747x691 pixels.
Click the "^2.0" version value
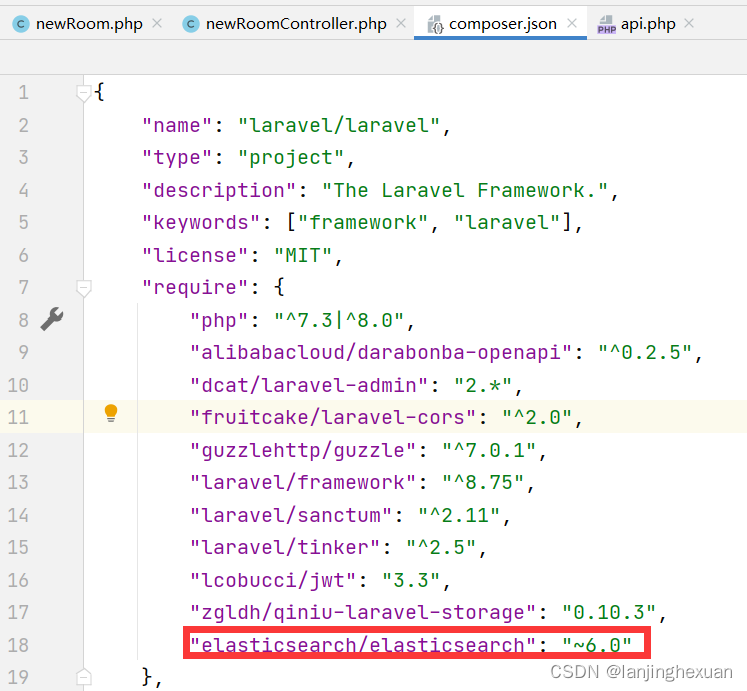(537, 417)
